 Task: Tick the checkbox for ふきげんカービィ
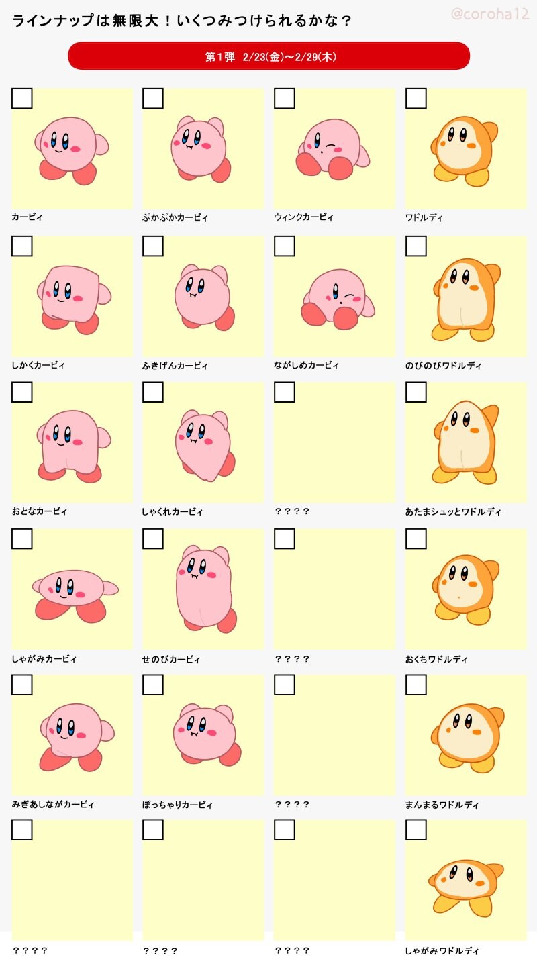pyautogui.click(x=153, y=246)
